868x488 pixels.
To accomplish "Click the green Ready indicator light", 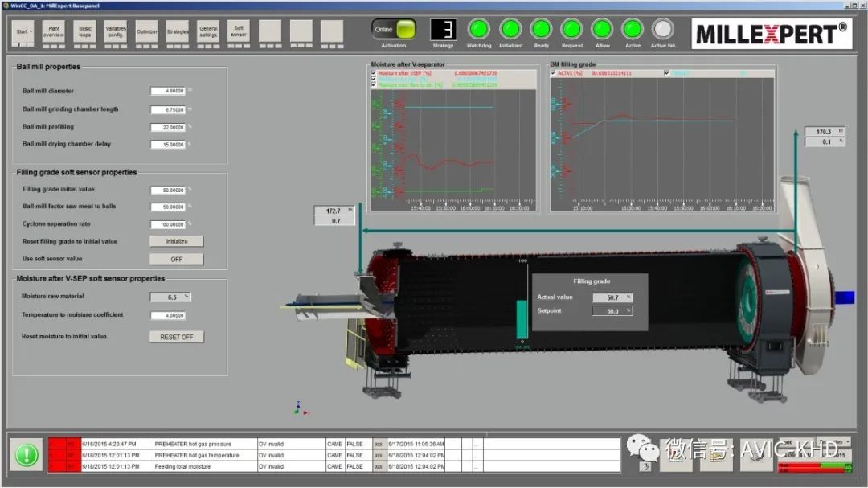I will click(542, 29).
